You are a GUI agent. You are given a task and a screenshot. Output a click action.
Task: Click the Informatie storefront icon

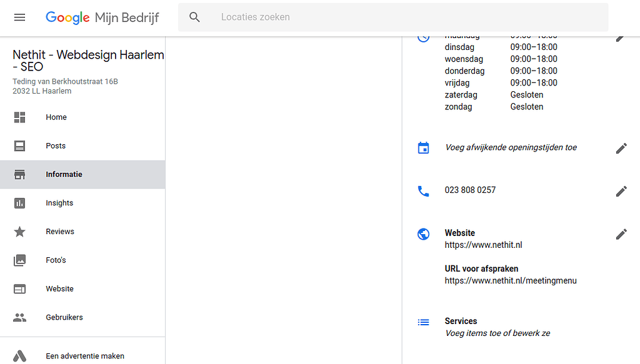tap(19, 174)
